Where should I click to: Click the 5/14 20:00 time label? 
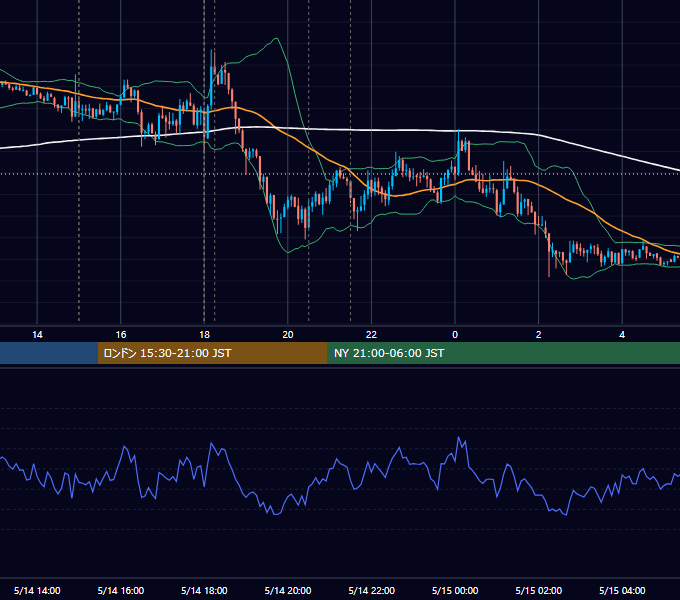tap(288, 590)
